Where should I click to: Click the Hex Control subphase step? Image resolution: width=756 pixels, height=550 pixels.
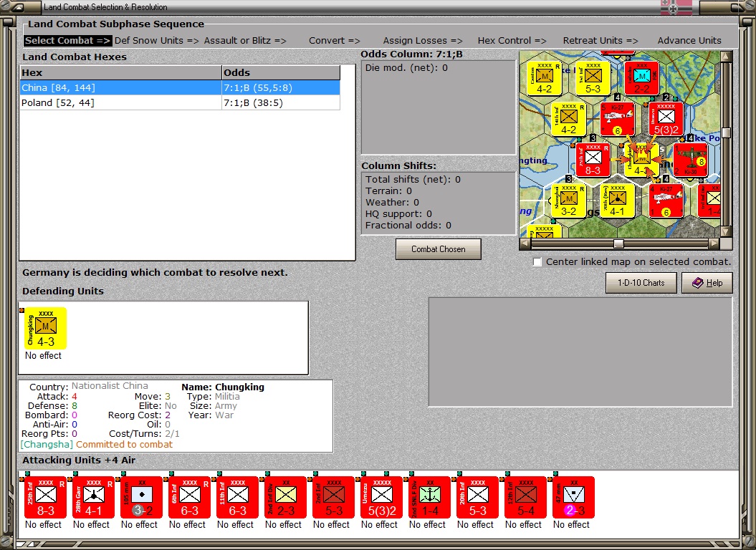(x=512, y=41)
